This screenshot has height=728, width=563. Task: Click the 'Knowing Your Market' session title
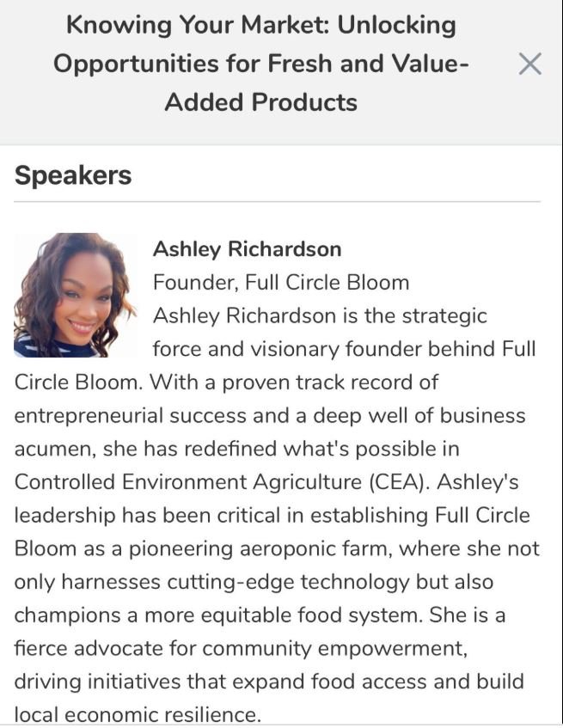coord(260,63)
